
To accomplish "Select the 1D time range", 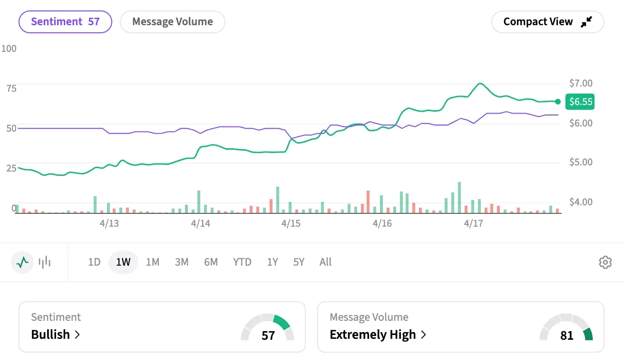I will coord(94,262).
